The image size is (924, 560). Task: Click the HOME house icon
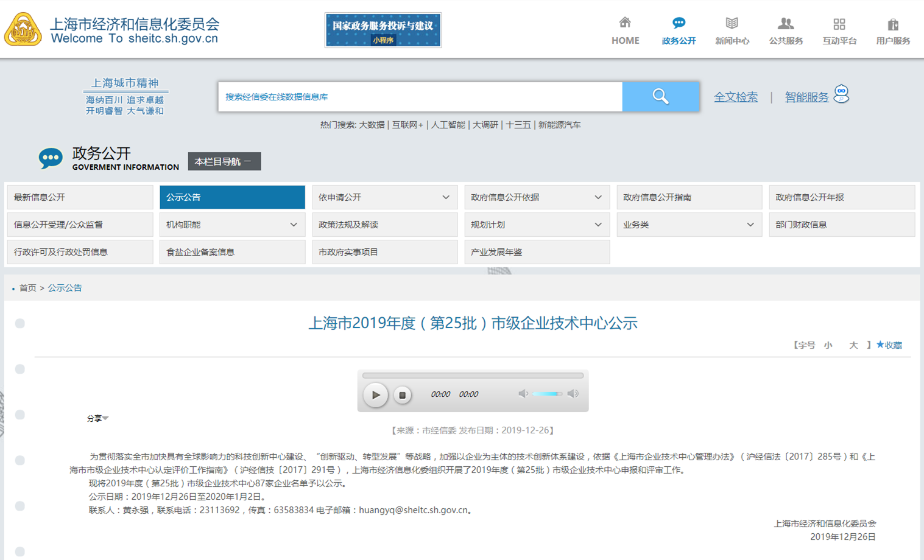coord(625,23)
